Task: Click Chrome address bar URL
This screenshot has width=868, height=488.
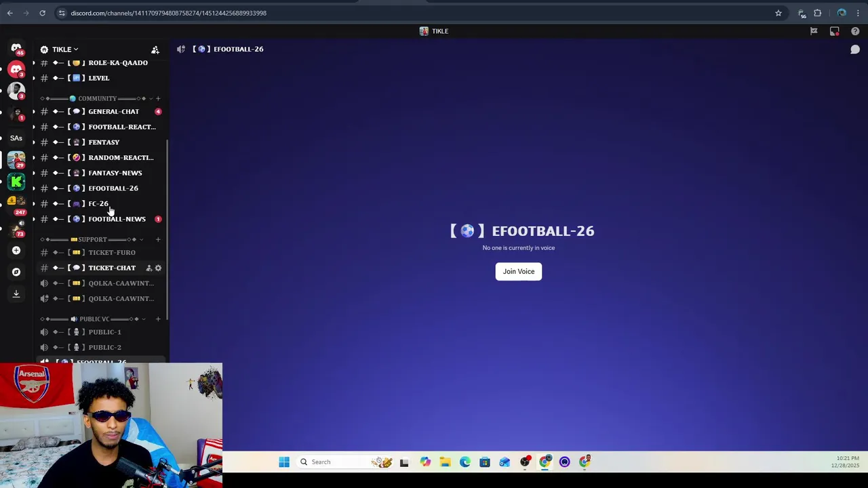Action: [169, 13]
